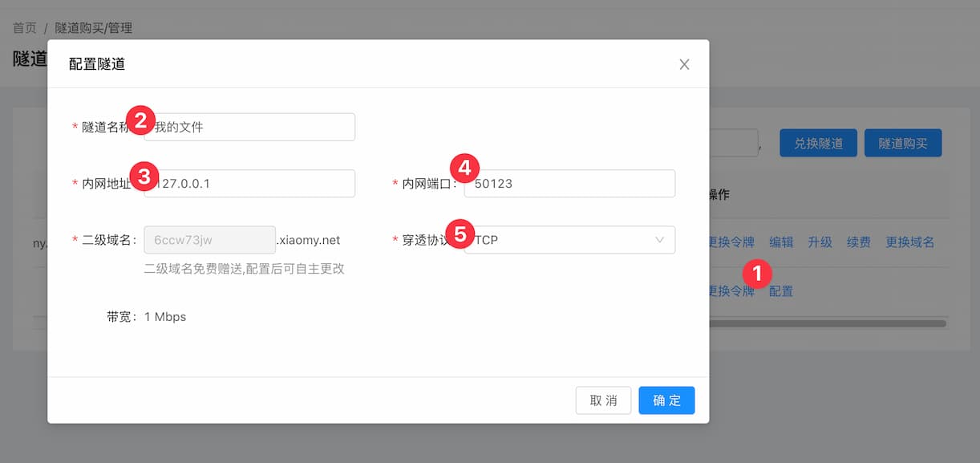
Task: Click 更换令牌 in the first row
Action: [731, 242]
